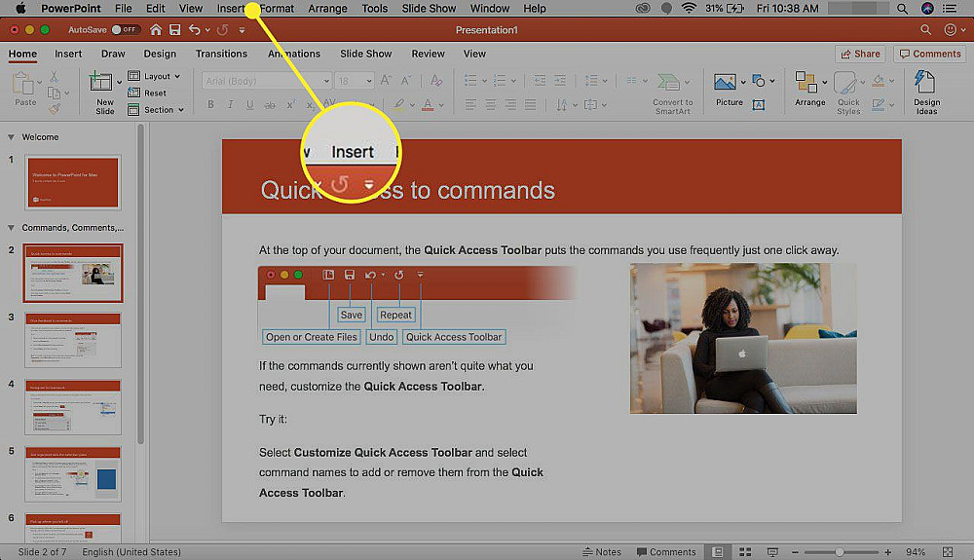Image resolution: width=974 pixels, height=560 pixels.
Task: Toggle strikethrough formatting
Action: click(270, 105)
